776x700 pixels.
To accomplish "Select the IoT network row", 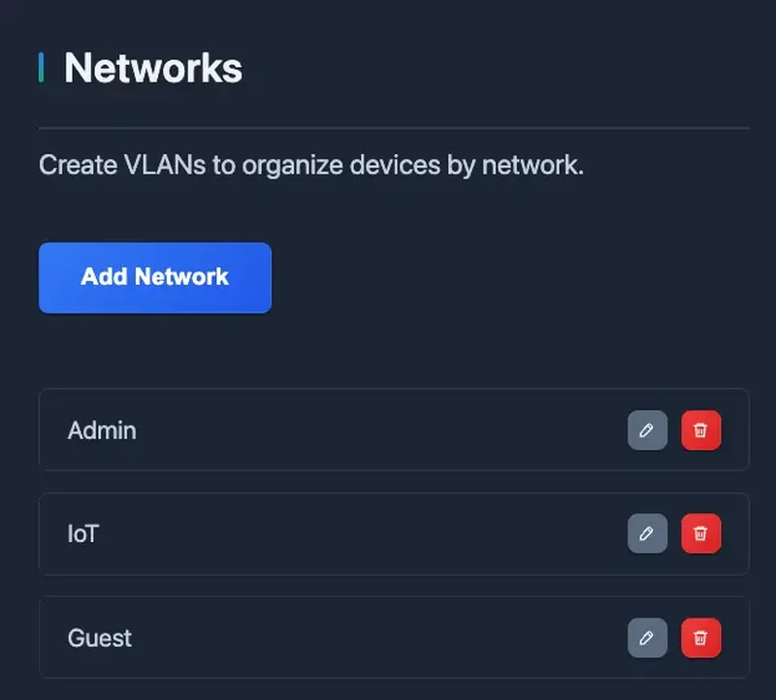I will coord(388,533).
